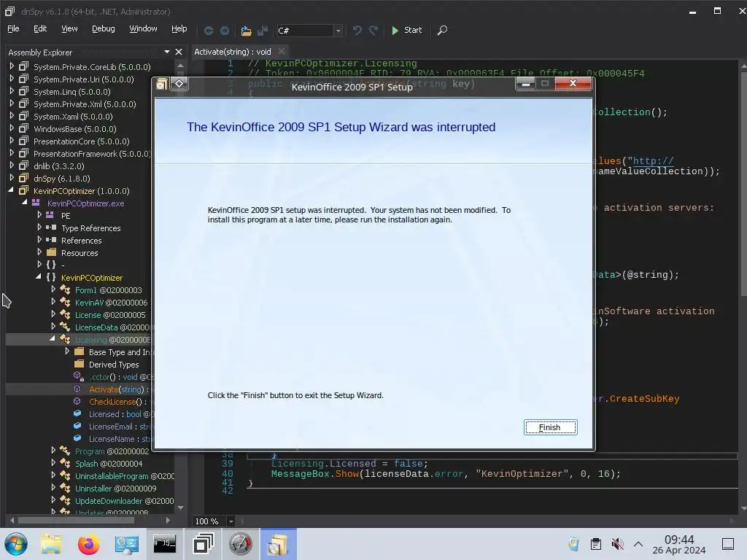747x560 pixels.
Task: Expand System.Private.CoreLib assembly node
Action: [12, 66]
